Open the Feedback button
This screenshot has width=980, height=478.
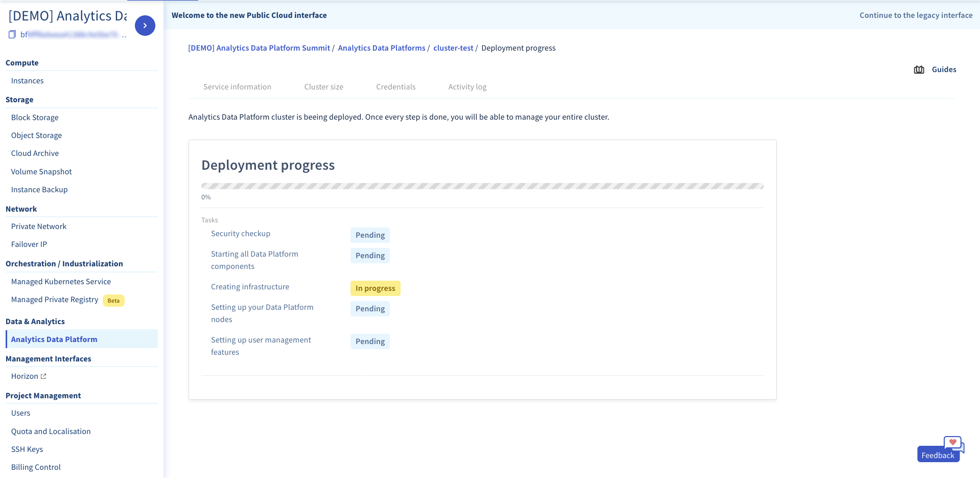(938, 454)
